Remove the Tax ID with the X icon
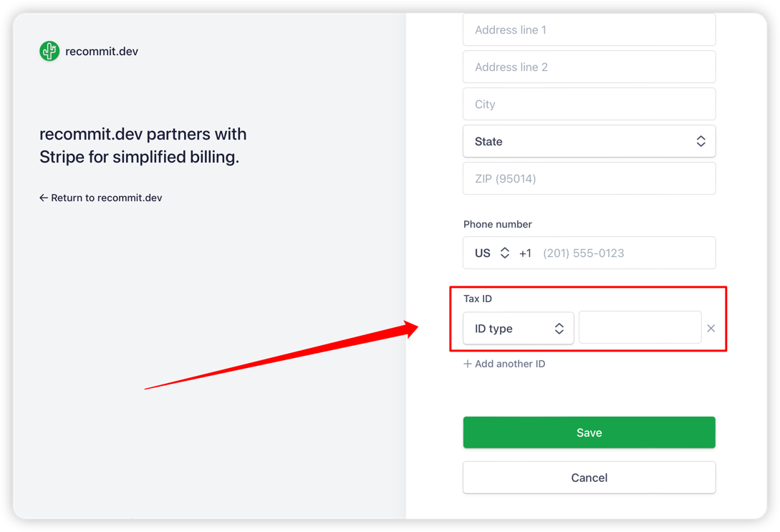Screen dimensions: 780x532 (x=711, y=328)
